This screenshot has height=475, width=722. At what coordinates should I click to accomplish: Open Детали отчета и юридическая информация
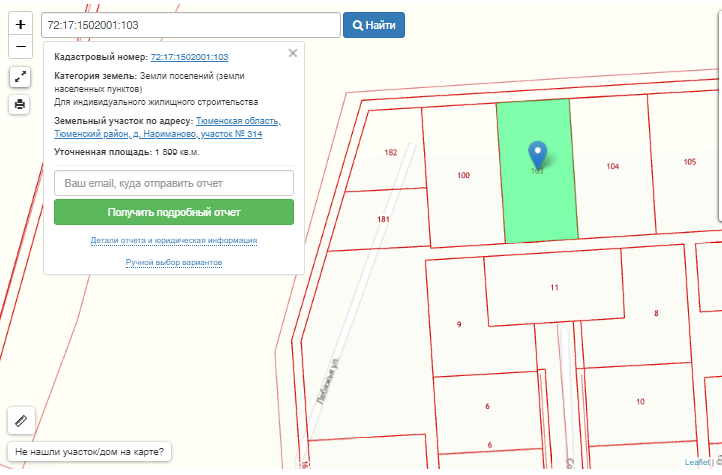pos(173,241)
